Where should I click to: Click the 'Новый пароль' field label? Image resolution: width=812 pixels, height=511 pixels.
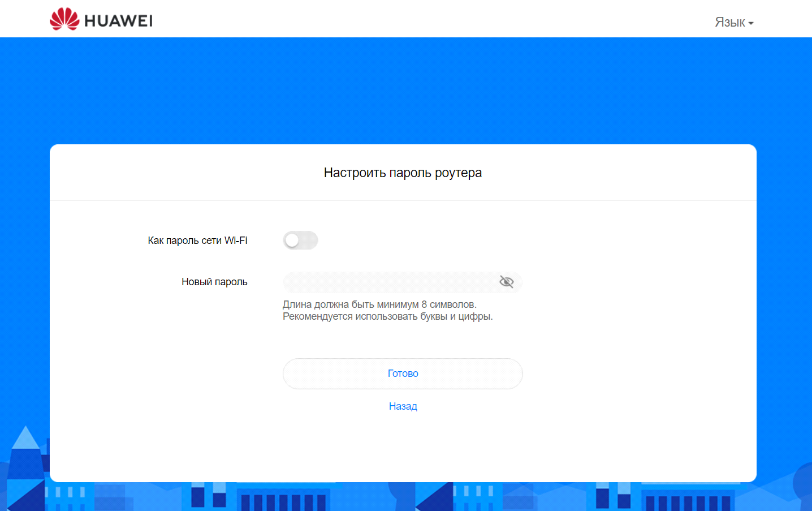tap(214, 282)
